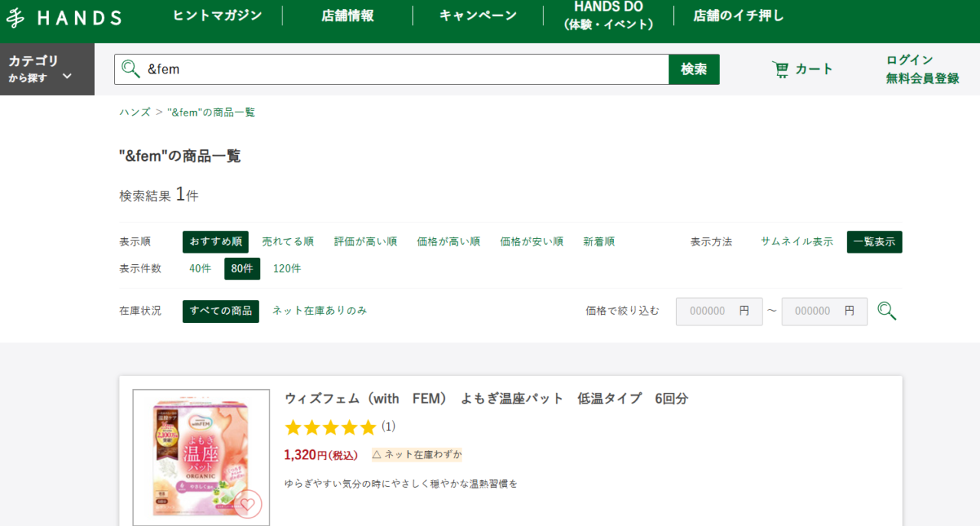
Task: Open the ウィズフェム よもぎ温座パット product title
Action: coord(486,399)
